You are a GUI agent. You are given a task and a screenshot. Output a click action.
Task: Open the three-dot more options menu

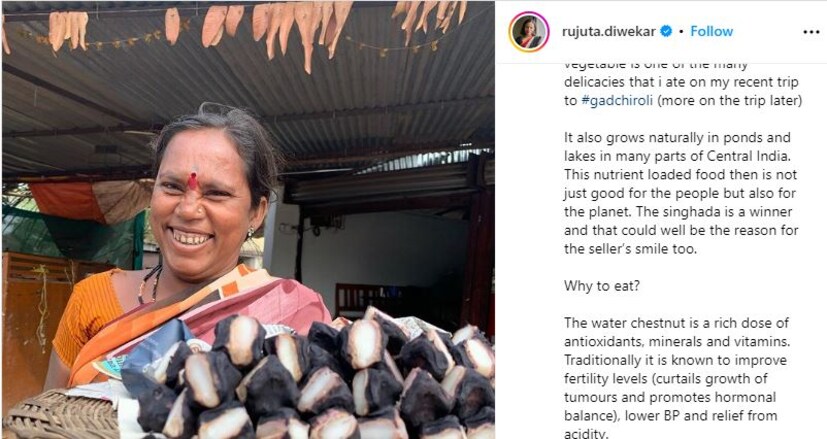click(811, 32)
